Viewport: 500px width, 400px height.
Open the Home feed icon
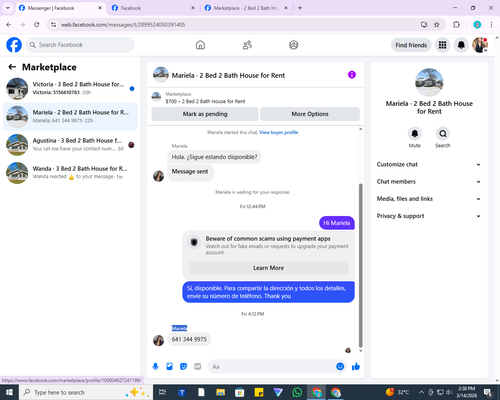coord(200,45)
